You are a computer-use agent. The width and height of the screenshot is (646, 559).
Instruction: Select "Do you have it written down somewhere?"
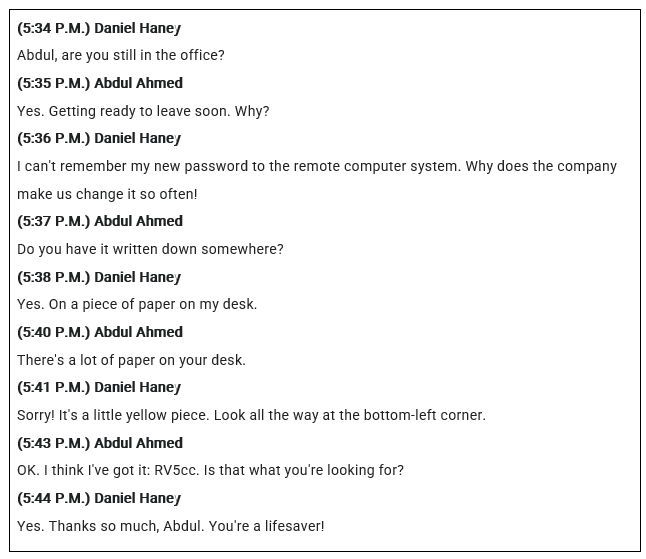(x=150, y=249)
